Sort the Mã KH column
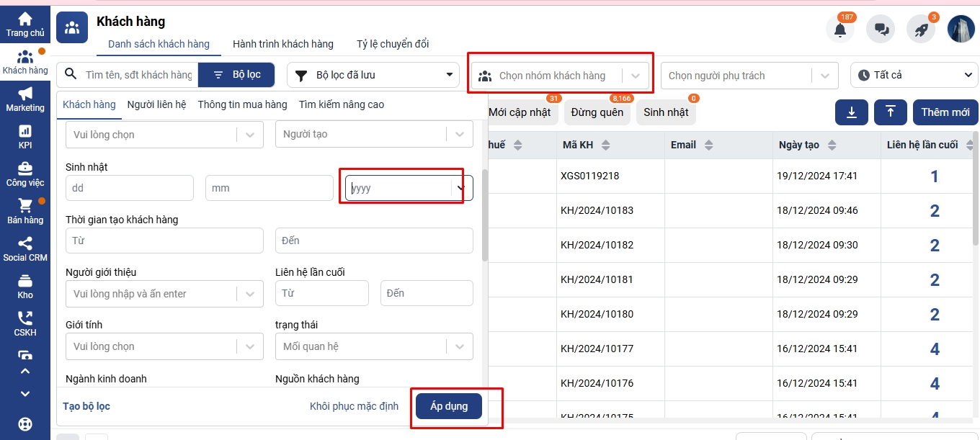 (605, 145)
